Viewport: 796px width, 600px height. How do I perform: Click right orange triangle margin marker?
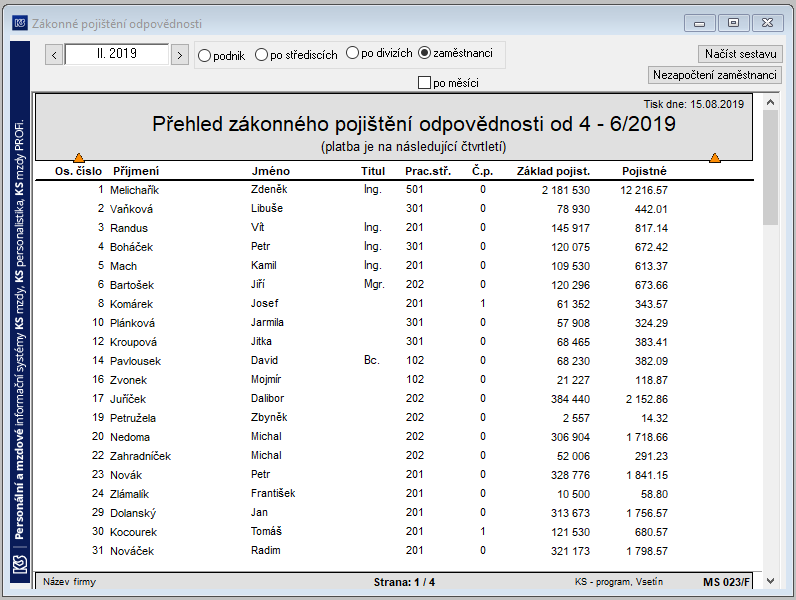pos(715,157)
